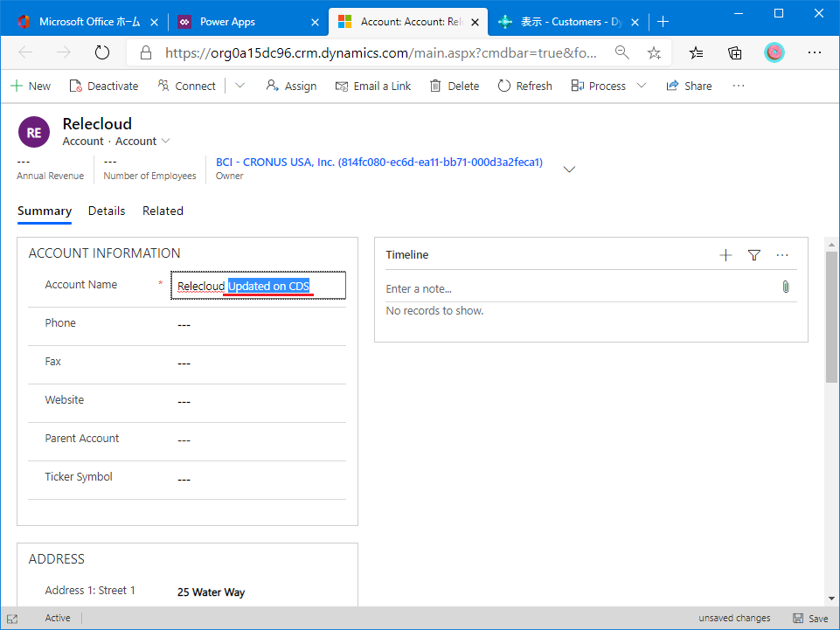Expand the Account form selector chevron
The width and height of the screenshot is (840, 630).
(x=165, y=141)
